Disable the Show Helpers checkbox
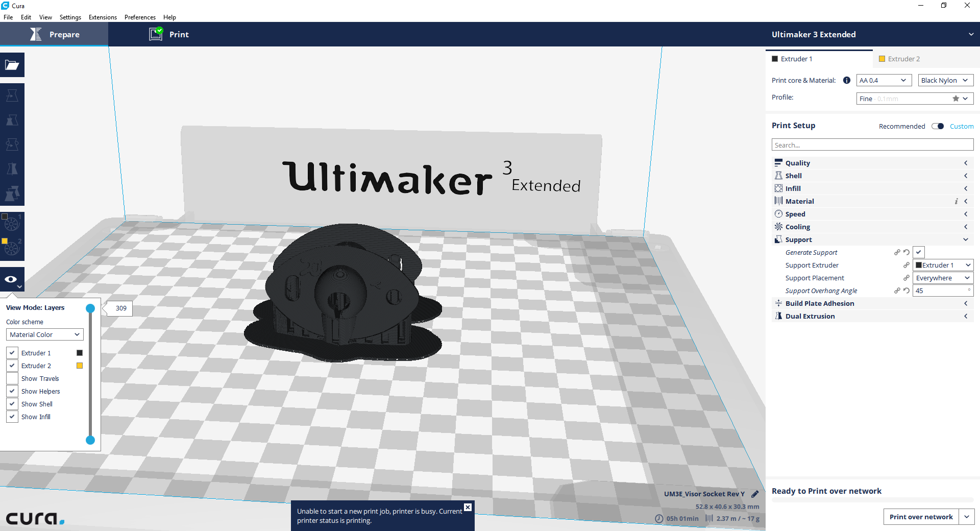This screenshot has height=531, width=980. pyautogui.click(x=12, y=391)
